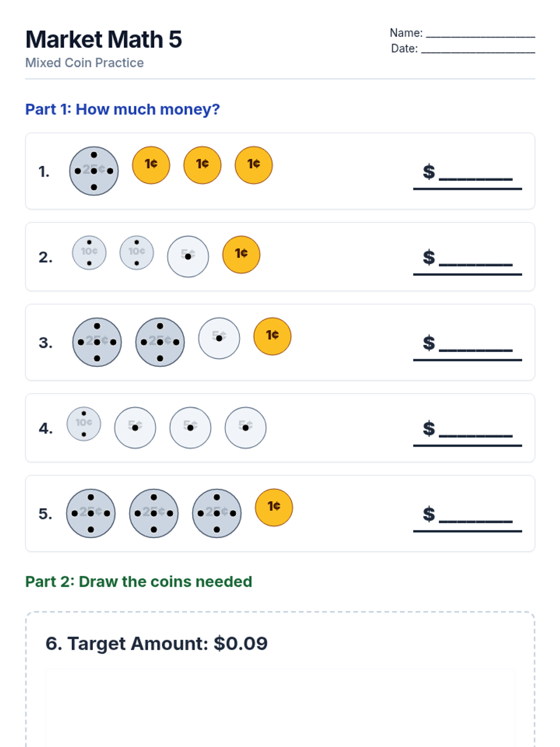Click the nickel in problem 3

pyautogui.click(x=219, y=338)
